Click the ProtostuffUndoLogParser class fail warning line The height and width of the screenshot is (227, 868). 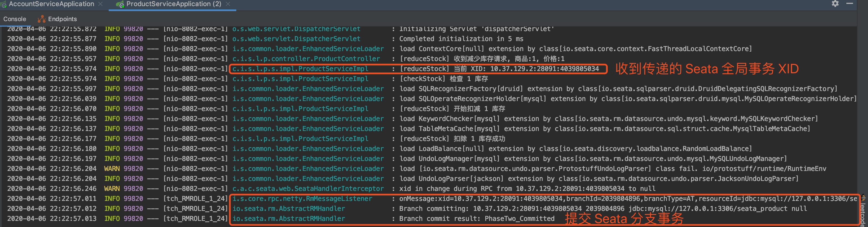[x=612, y=169]
